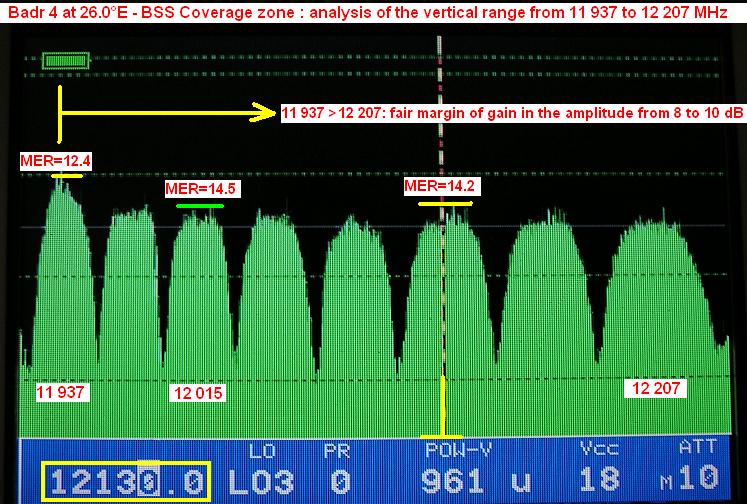This screenshot has height=504, width=747.
Task: Click the MER=14.5 label
Action: coord(195,189)
